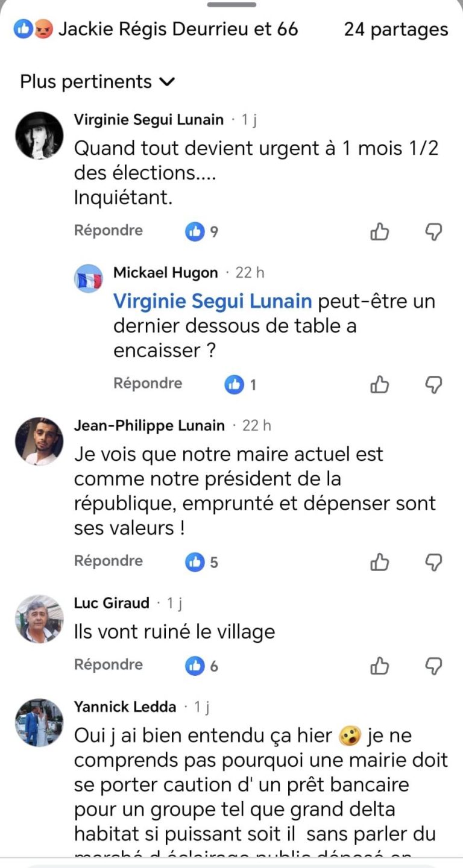Open the tagged Virginie Segui Lunain mention link
The image size is (463, 868).
(213, 301)
